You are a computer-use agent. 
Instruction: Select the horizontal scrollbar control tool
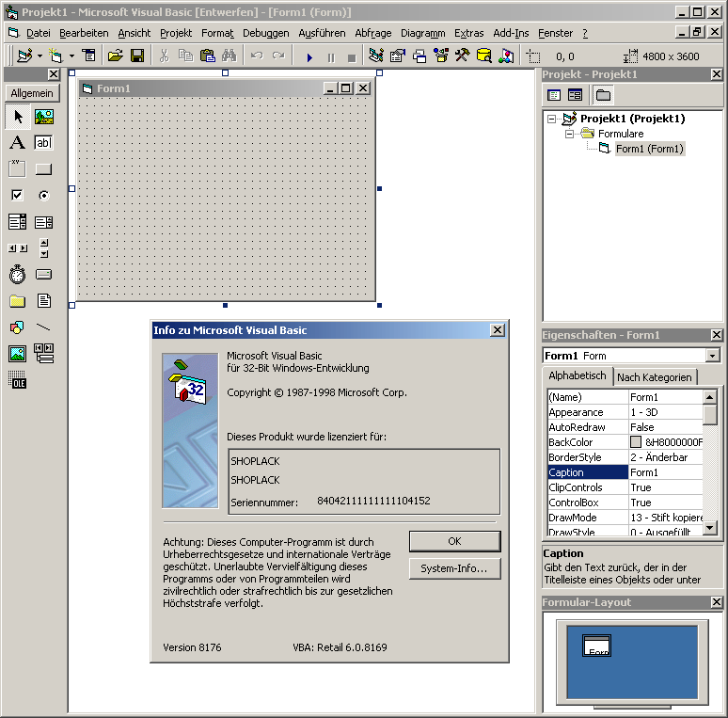(18, 248)
